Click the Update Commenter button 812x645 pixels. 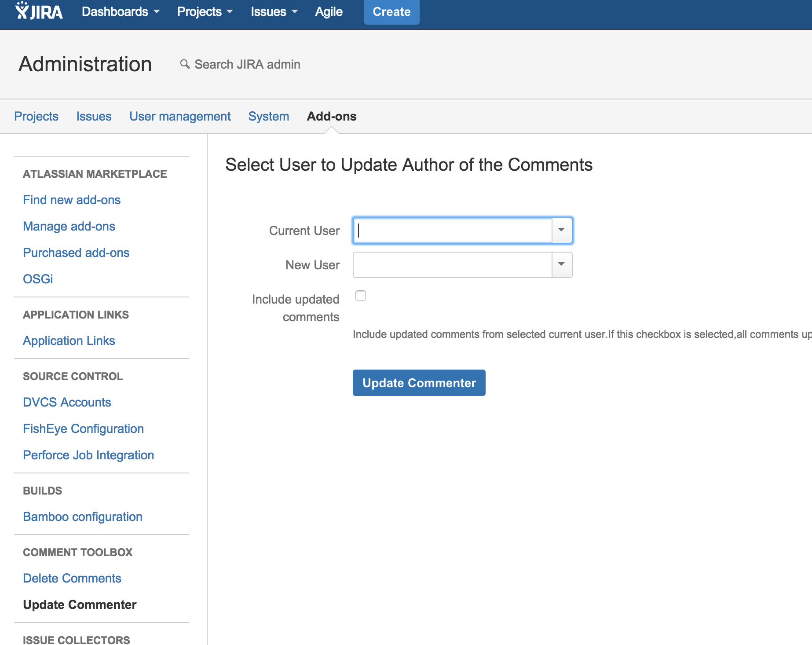coord(419,383)
